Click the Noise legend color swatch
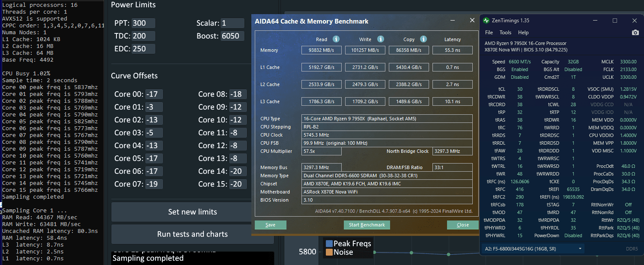 [x=329, y=252]
